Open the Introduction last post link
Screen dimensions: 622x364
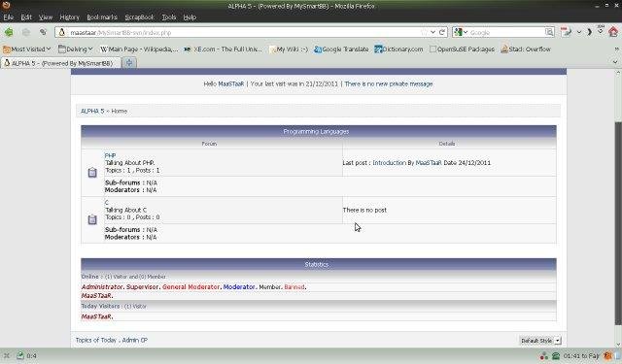(x=389, y=163)
